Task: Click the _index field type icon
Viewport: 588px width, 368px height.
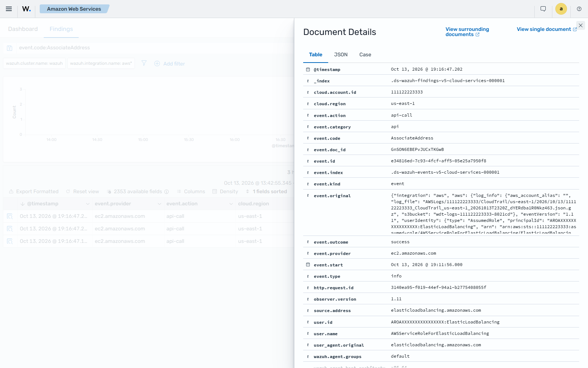Action: [x=308, y=81]
